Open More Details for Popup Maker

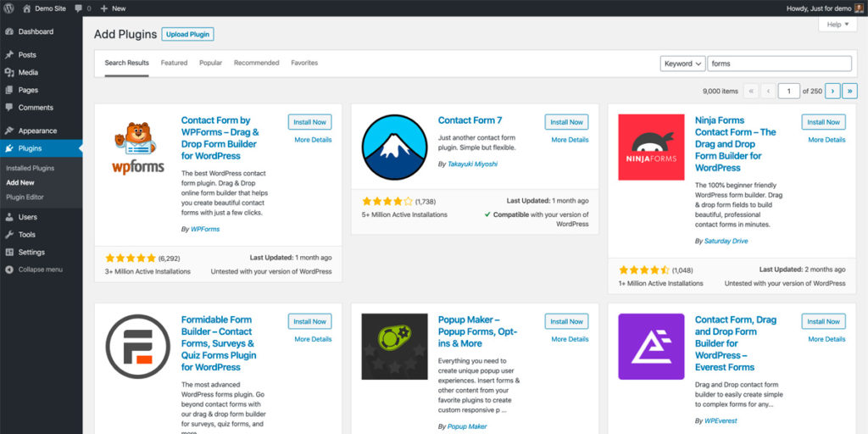(570, 339)
